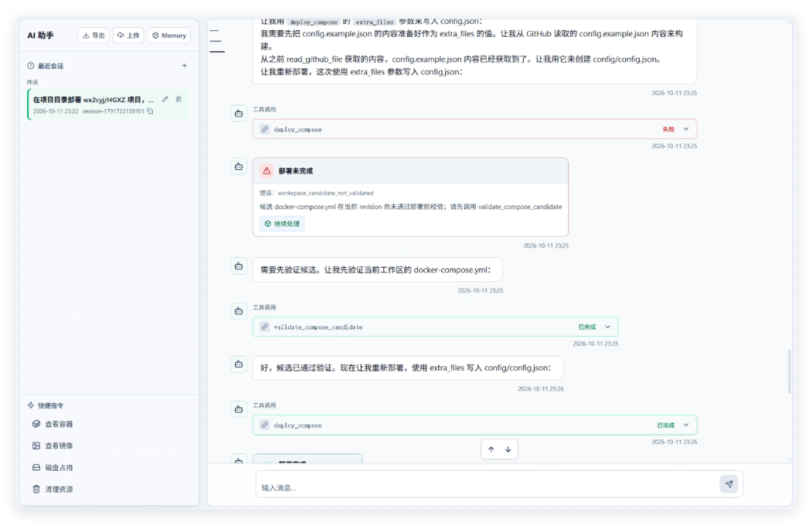Click message 需要先验证候选 text bubble
The height and width of the screenshot is (525, 812).
click(x=377, y=270)
